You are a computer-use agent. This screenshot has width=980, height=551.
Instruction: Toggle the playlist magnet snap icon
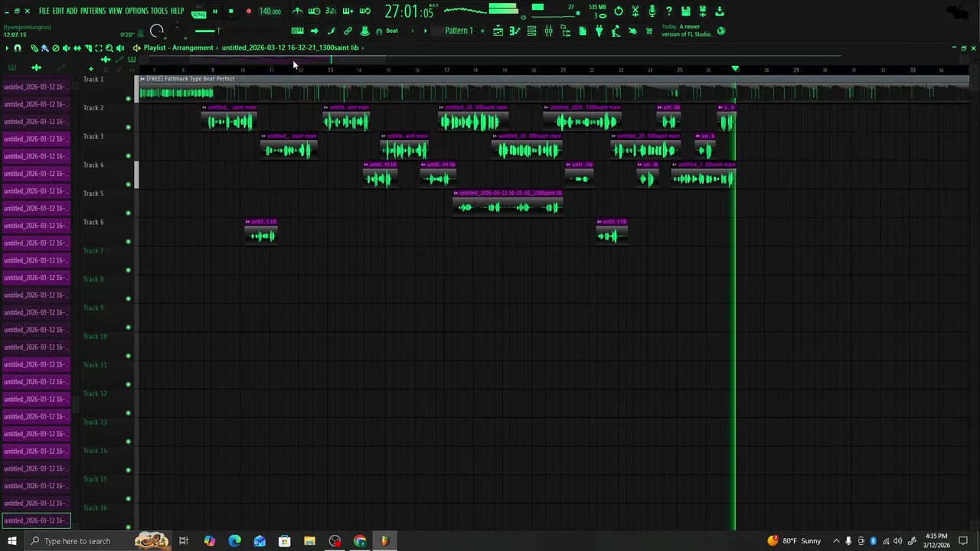pos(17,48)
